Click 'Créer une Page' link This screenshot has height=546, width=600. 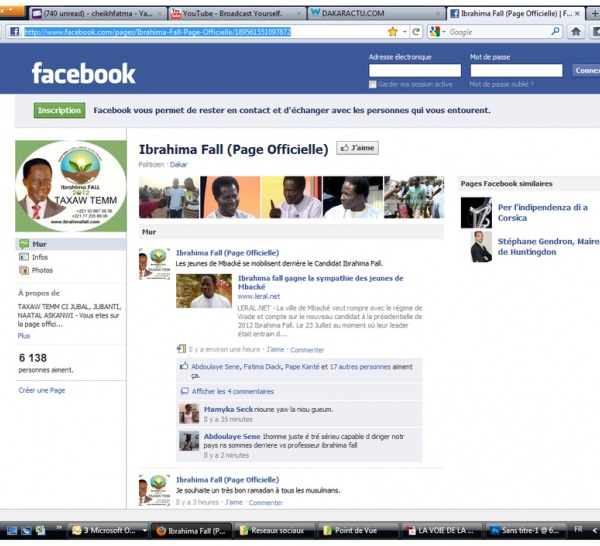coord(42,390)
